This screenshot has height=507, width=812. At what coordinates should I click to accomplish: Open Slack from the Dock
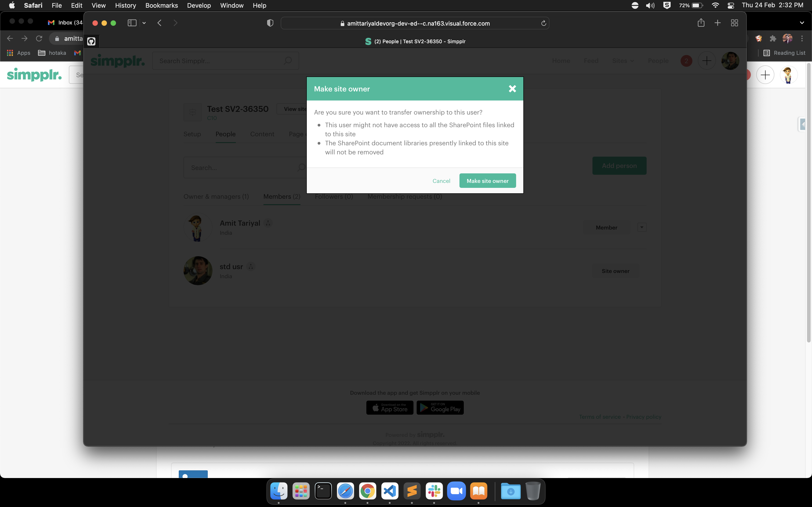click(x=434, y=490)
